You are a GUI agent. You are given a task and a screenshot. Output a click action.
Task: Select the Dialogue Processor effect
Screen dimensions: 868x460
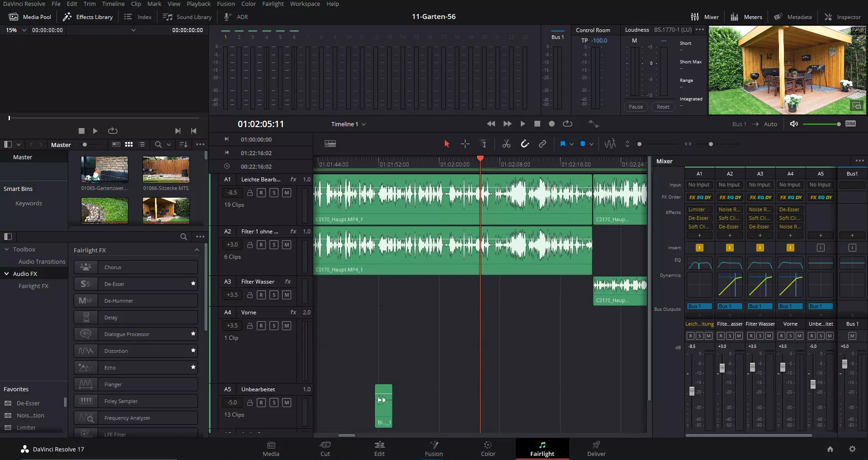coord(136,334)
